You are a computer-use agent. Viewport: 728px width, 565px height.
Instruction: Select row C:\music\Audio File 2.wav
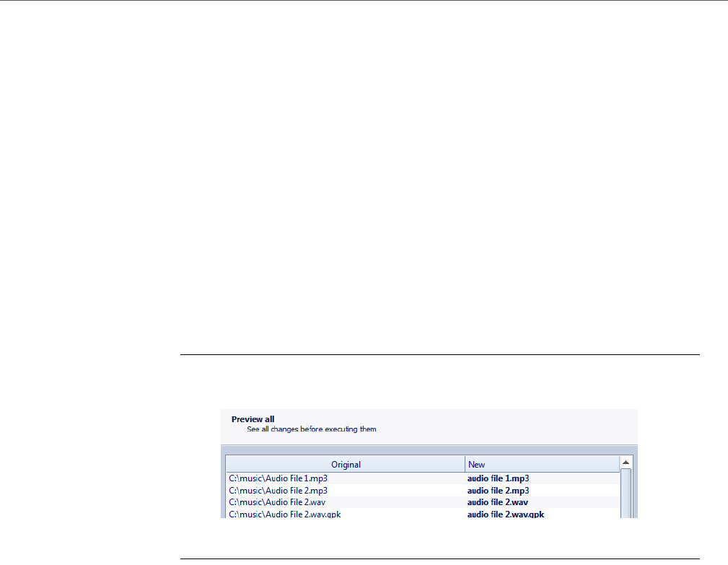point(423,502)
